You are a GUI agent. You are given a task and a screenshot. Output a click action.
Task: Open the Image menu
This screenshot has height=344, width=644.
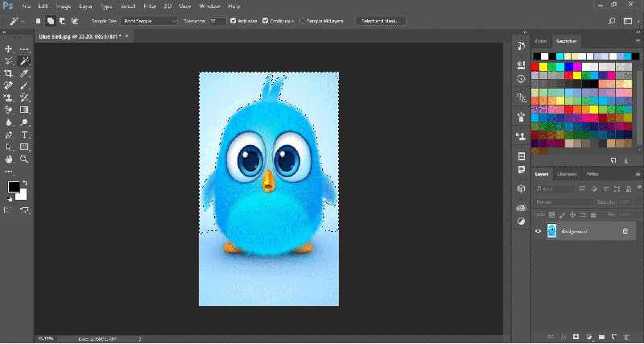(x=64, y=6)
